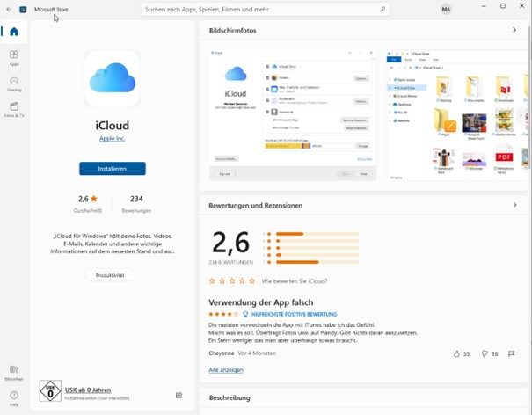Click the Microsoft Store logo icon
This screenshot has height=415, width=532.
(23, 10)
